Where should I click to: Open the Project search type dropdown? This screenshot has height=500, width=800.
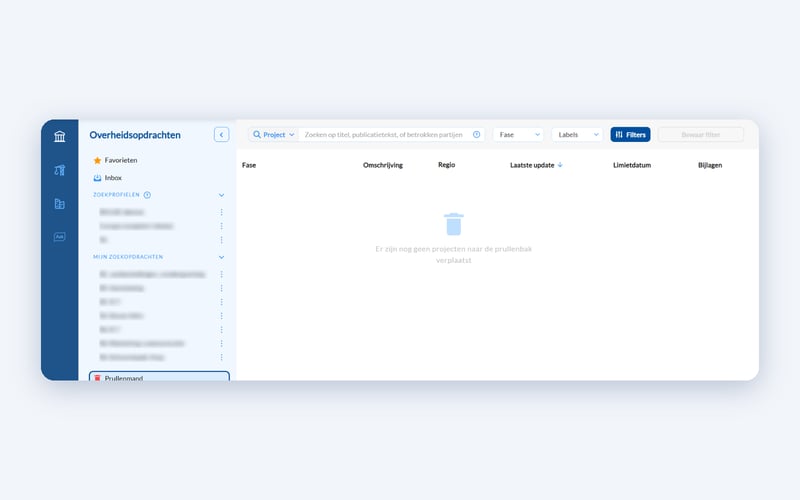tap(274, 135)
